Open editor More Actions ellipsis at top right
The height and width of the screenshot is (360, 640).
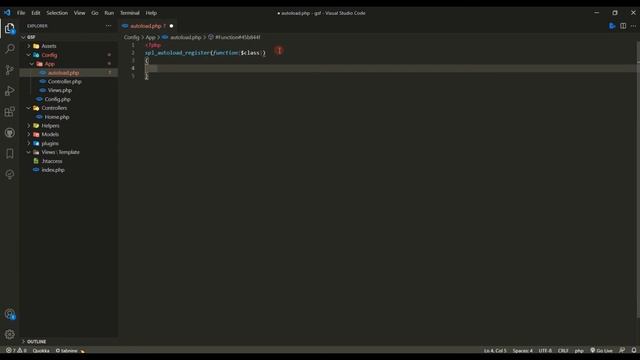click(633, 26)
